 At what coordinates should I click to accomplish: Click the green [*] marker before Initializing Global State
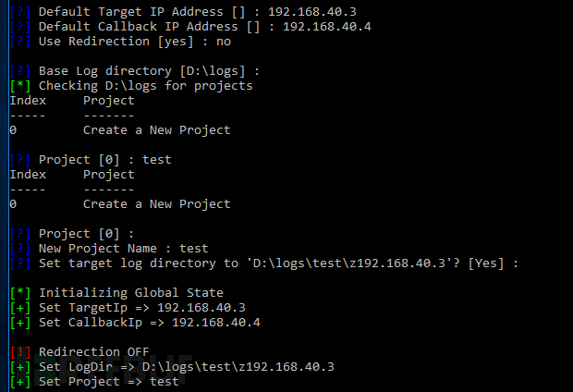pos(20,293)
